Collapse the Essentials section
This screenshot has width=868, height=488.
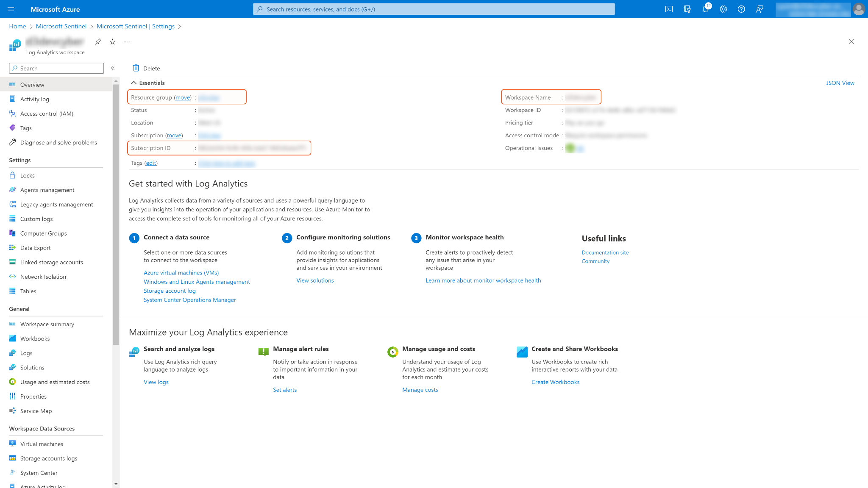pyautogui.click(x=134, y=83)
